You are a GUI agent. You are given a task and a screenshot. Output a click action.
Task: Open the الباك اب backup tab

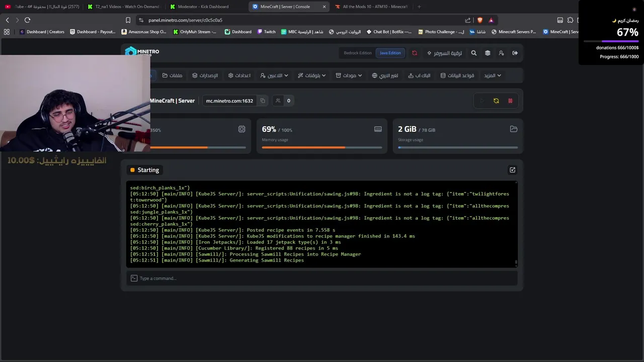coord(419,75)
